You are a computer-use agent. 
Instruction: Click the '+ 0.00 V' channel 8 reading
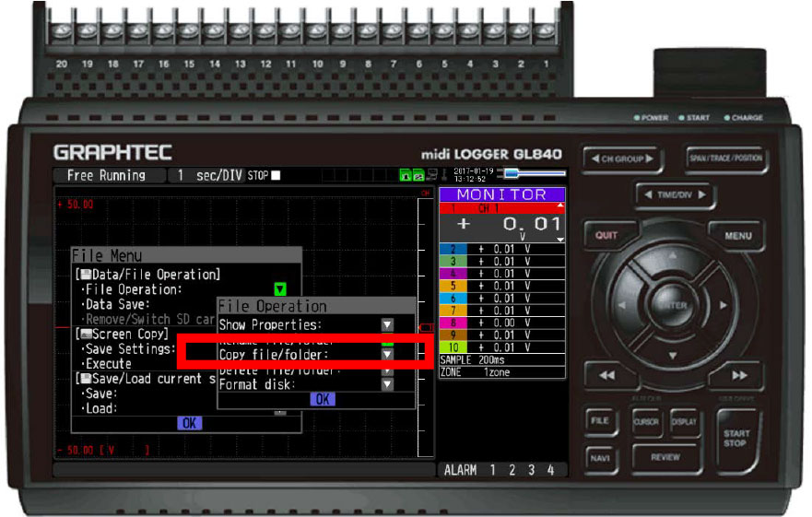click(x=504, y=323)
